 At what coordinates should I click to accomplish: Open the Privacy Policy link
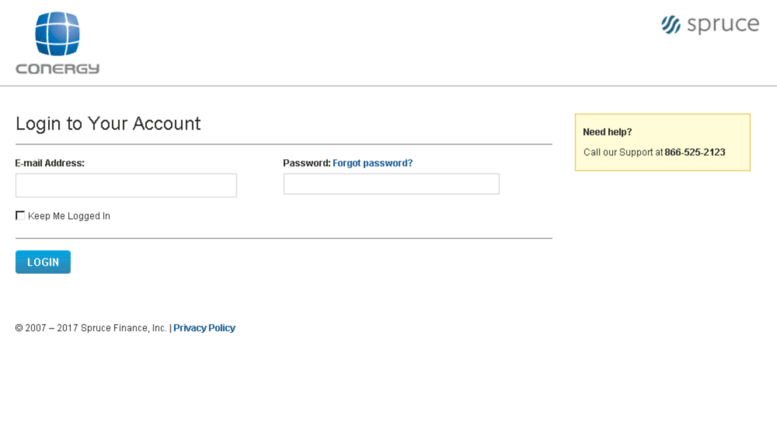pyautogui.click(x=204, y=328)
